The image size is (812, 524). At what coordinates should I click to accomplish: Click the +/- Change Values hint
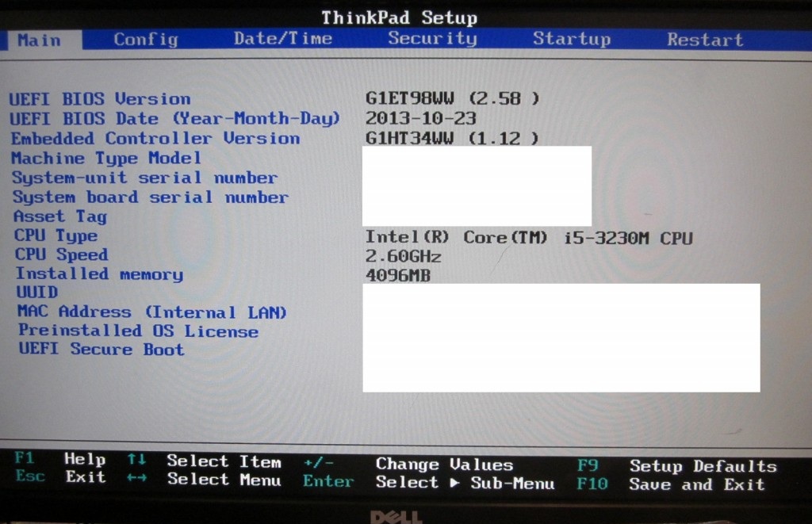coord(408,464)
